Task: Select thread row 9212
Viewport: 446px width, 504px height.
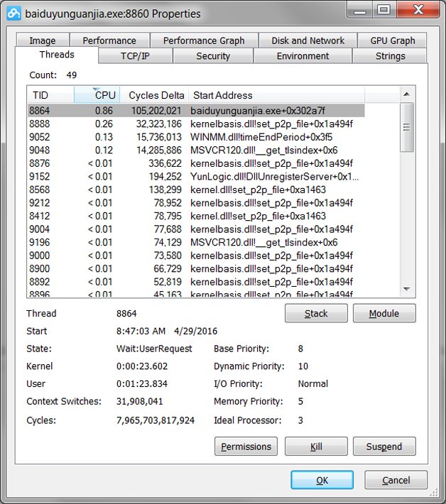Action: tap(196, 203)
